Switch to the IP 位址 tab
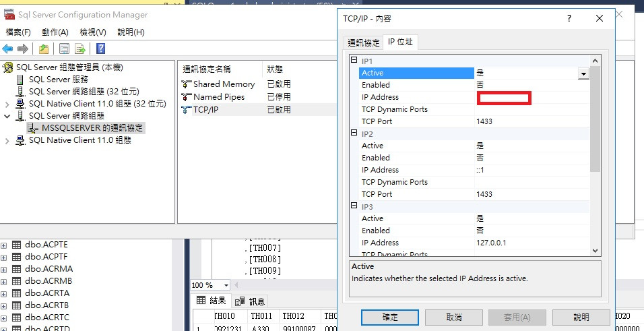Screen dimensions: 644x331 coord(400,42)
